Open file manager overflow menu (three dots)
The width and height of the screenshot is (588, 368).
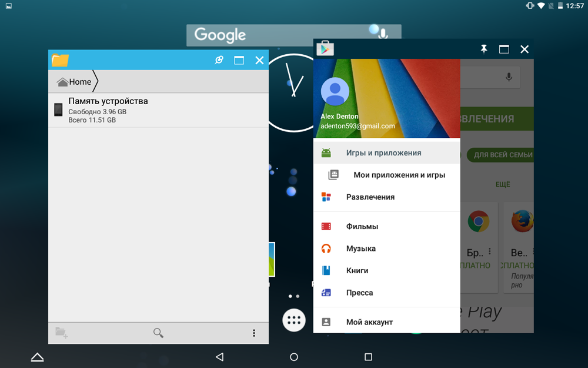[x=254, y=333]
